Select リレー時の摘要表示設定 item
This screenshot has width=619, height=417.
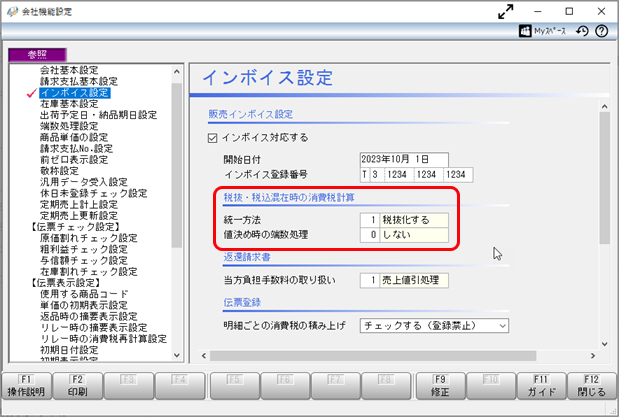pyautogui.click(x=94, y=328)
